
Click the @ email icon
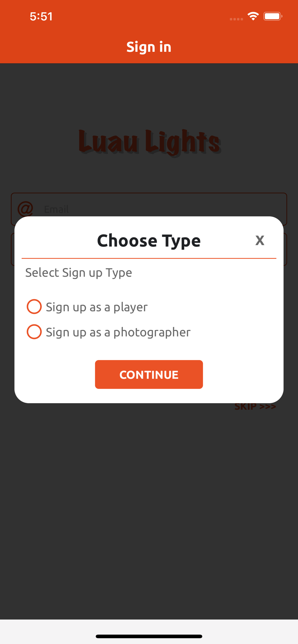click(x=25, y=209)
